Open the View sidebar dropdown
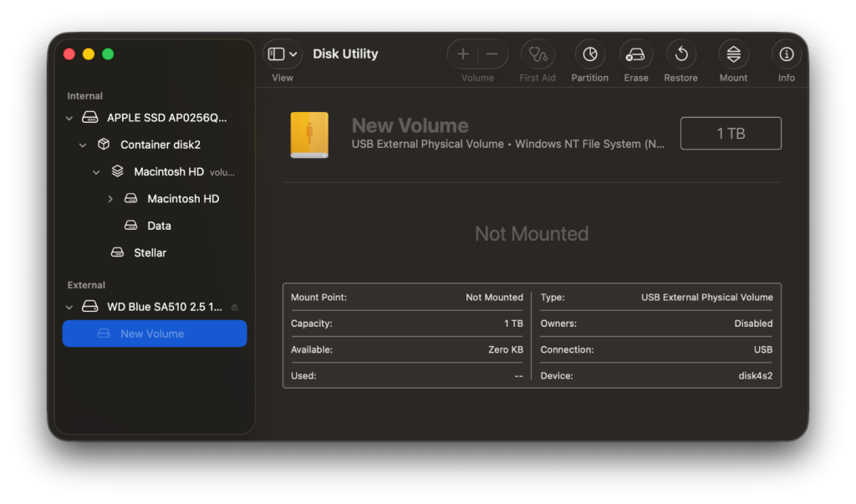Viewport: 856px width, 504px height. point(283,54)
